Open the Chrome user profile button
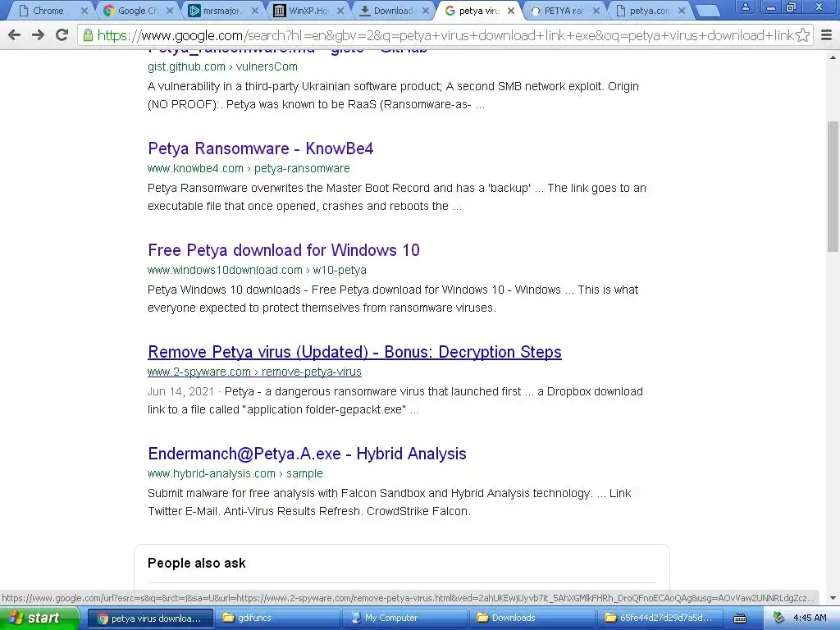The width and height of the screenshot is (840, 630). point(745,7)
